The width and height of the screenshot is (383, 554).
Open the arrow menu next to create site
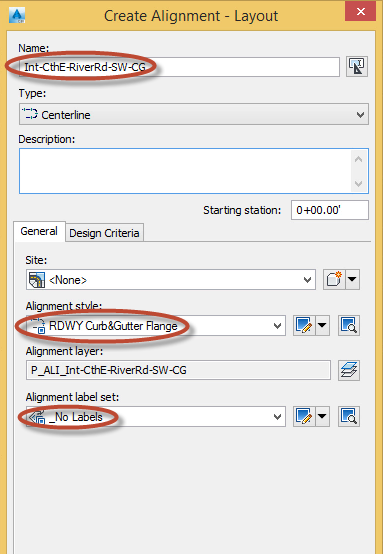click(x=352, y=280)
